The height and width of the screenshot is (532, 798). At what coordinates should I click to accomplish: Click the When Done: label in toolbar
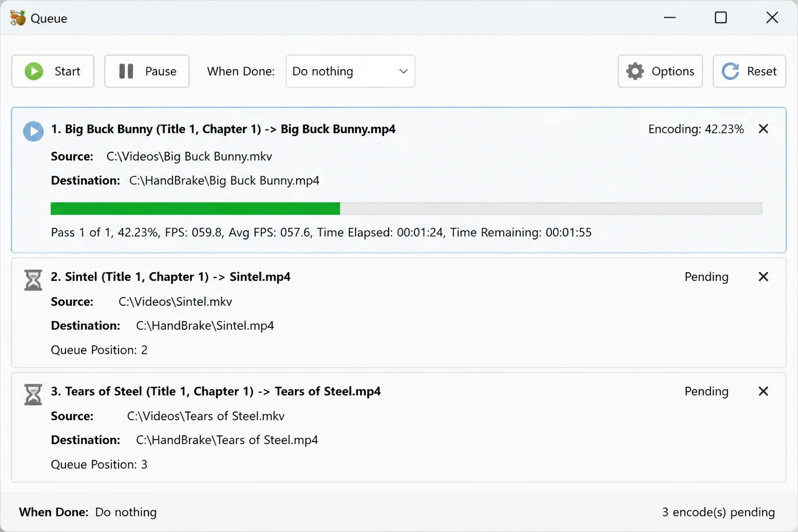pyautogui.click(x=241, y=71)
